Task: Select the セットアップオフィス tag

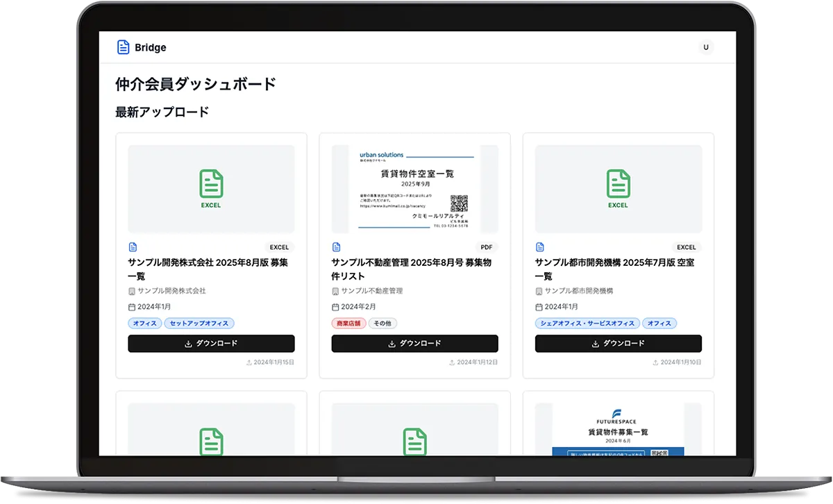Action: tap(199, 324)
